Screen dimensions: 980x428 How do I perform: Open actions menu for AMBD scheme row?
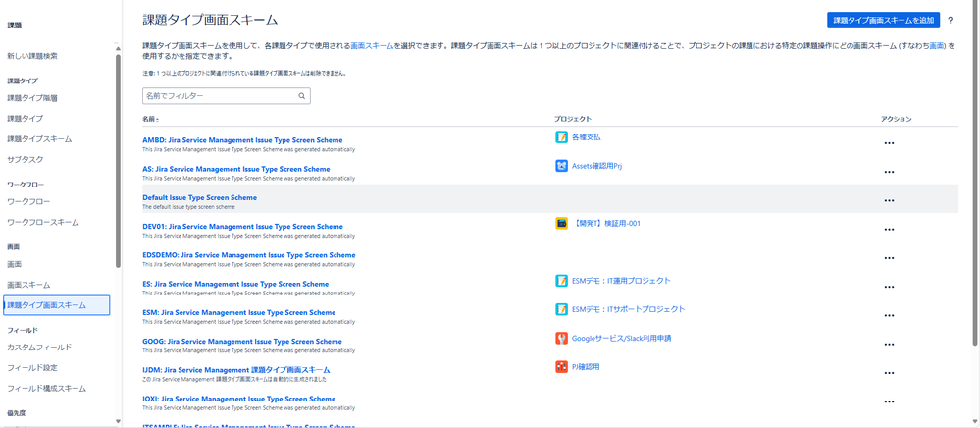pos(889,143)
